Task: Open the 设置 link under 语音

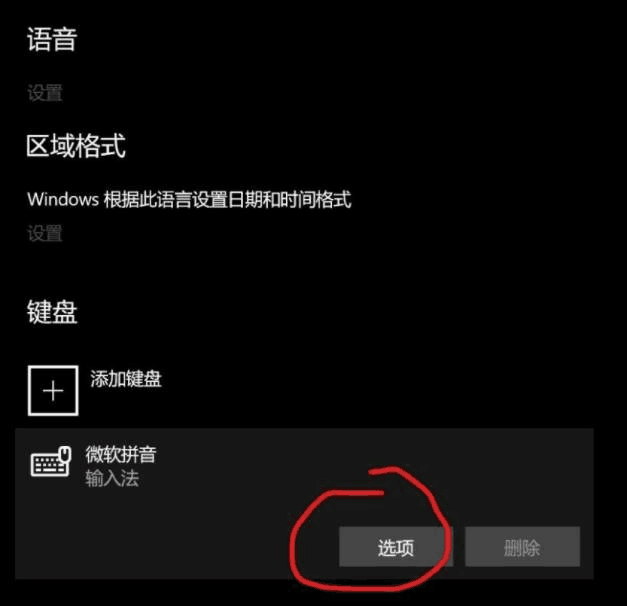Action: pyautogui.click(x=45, y=93)
